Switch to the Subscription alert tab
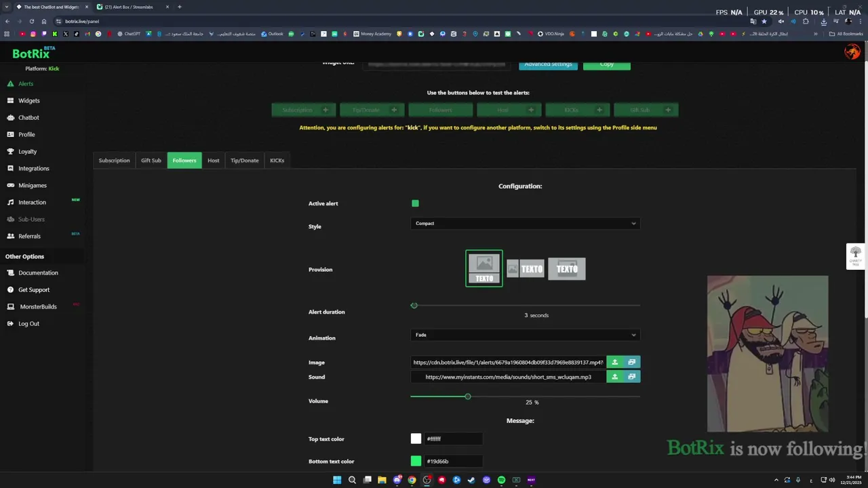 pyautogui.click(x=114, y=161)
